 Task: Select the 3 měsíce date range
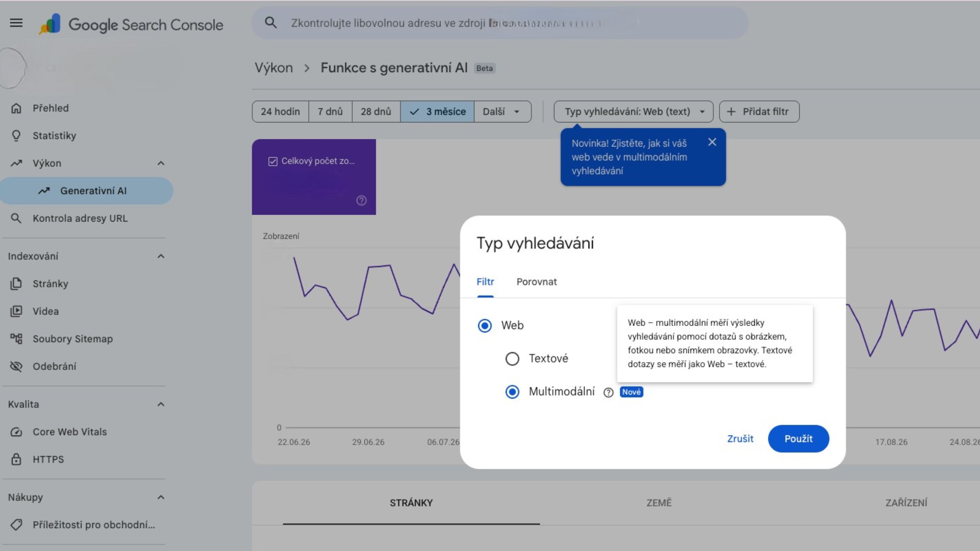[x=437, y=112]
